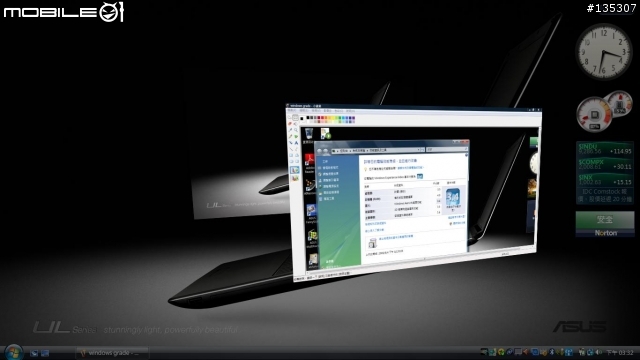640x360 pixels.
Task: Open the $COMPX stock row
Action: [605, 164]
